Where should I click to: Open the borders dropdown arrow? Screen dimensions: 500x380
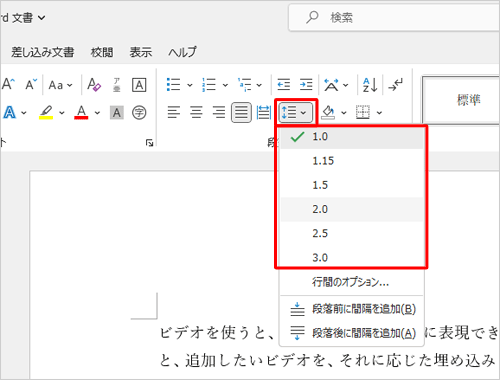(x=379, y=113)
